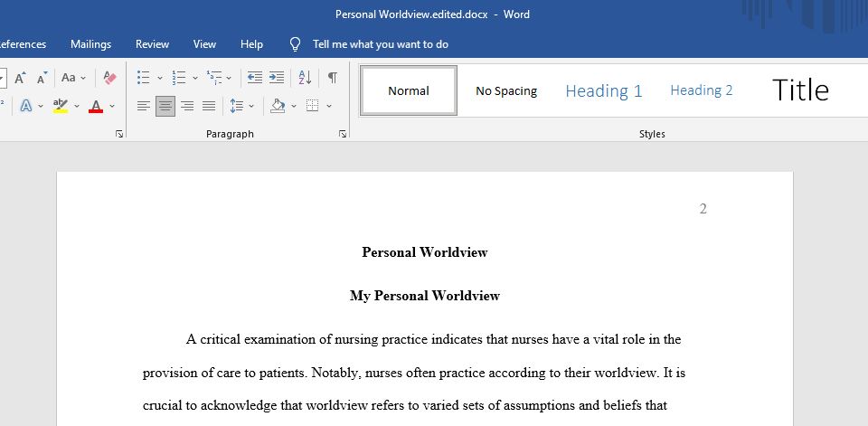Apply the Heading 1 style
The width and height of the screenshot is (868, 426).
(x=603, y=90)
